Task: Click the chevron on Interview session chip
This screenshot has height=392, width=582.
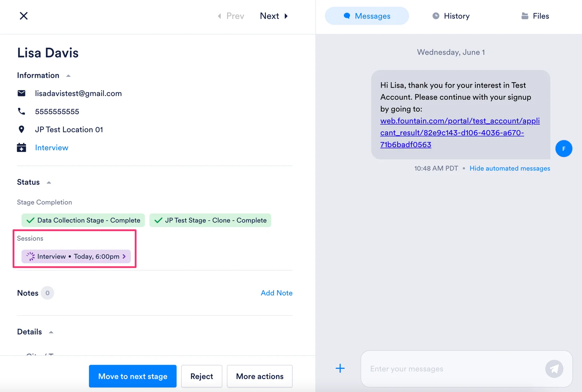Action: [x=124, y=256]
